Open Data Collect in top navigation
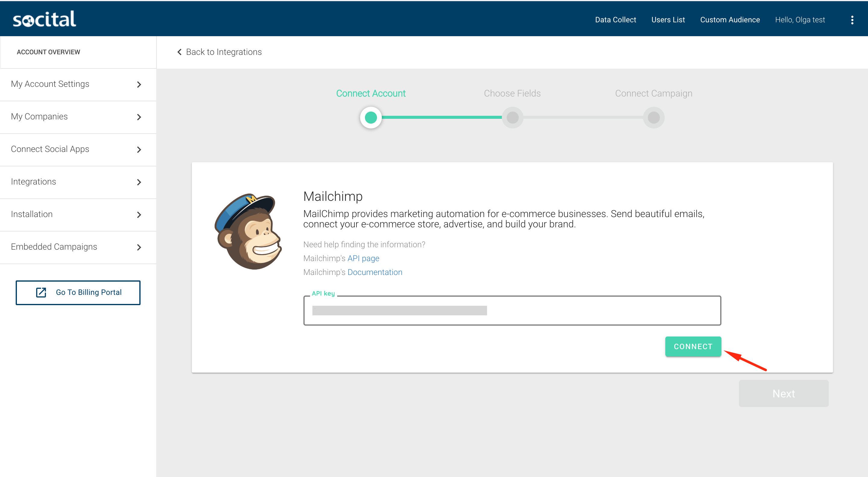Image resolution: width=868 pixels, height=477 pixels. pos(615,20)
